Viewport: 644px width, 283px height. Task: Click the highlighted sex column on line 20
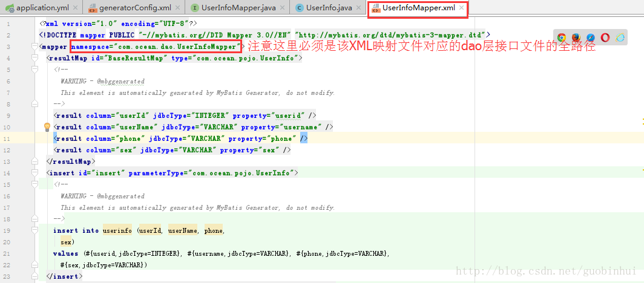tap(66, 242)
